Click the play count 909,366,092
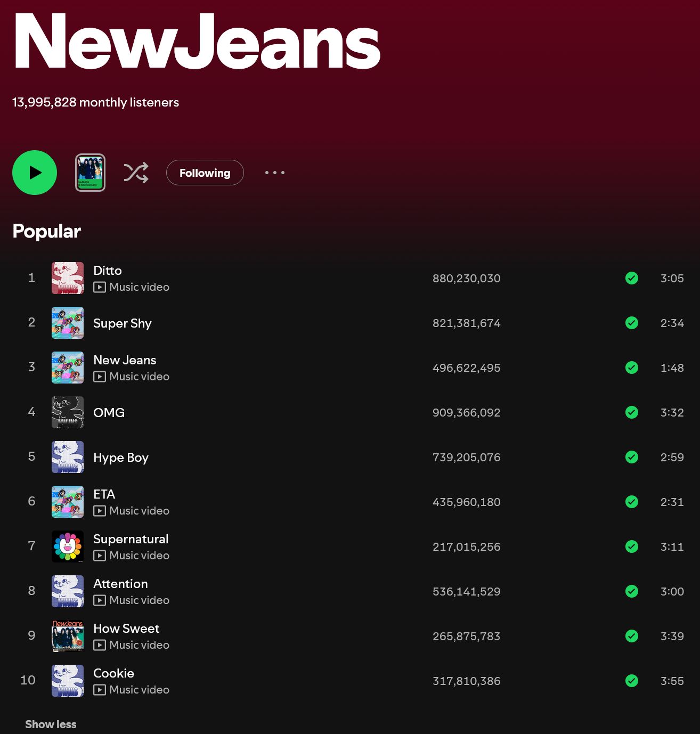The height and width of the screenshot is (734, 700). pyautogui.click(x=467, y=412)
